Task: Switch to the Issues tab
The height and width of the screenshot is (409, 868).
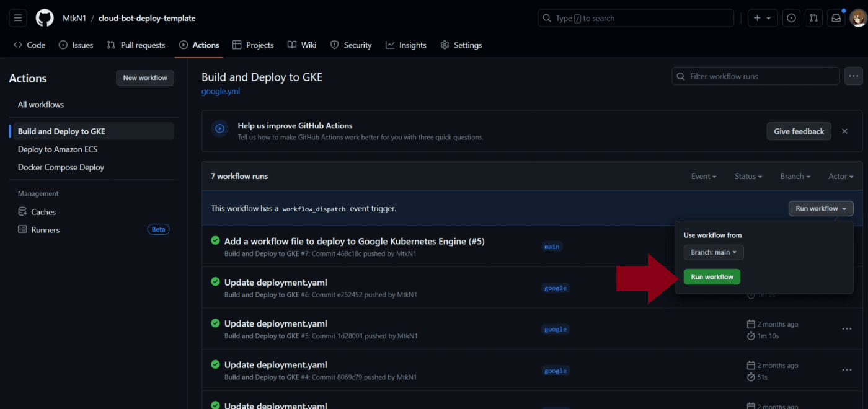Action: 76,45
